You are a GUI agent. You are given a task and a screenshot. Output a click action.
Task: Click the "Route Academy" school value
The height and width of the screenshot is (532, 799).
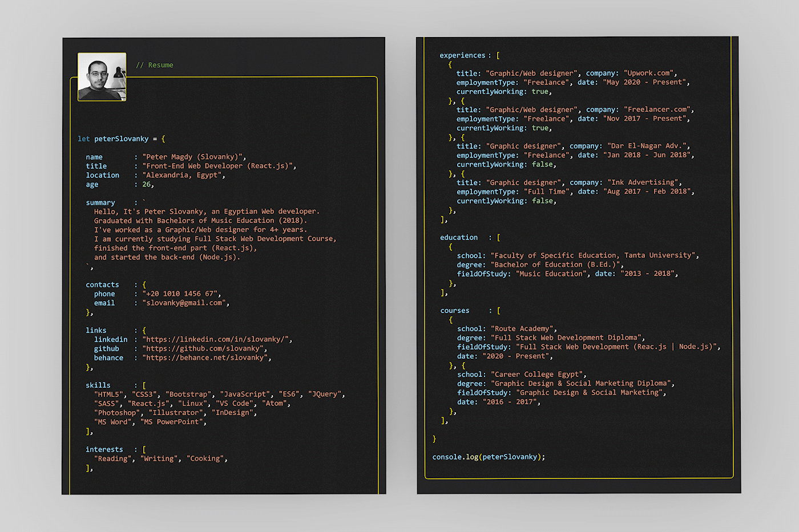(x=523, y=328)
